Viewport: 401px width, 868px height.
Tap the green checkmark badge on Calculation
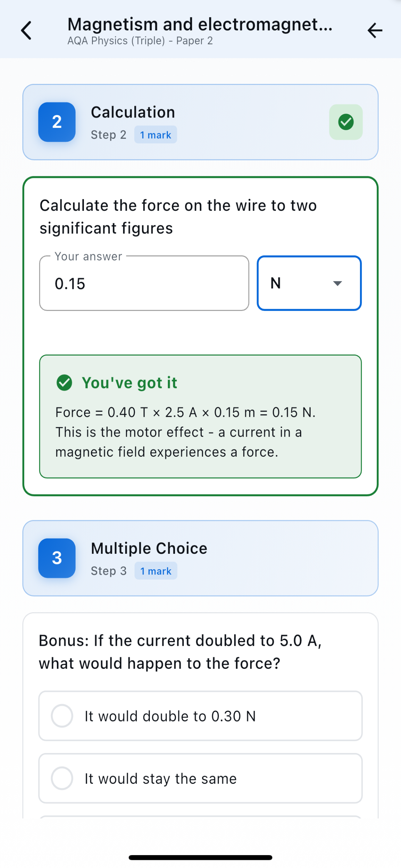(346, 122)
